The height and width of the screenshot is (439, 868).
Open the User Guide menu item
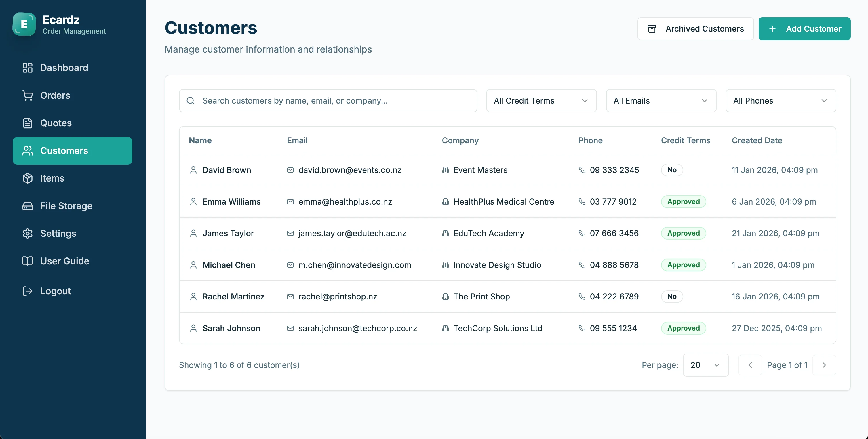coord(73,261)
